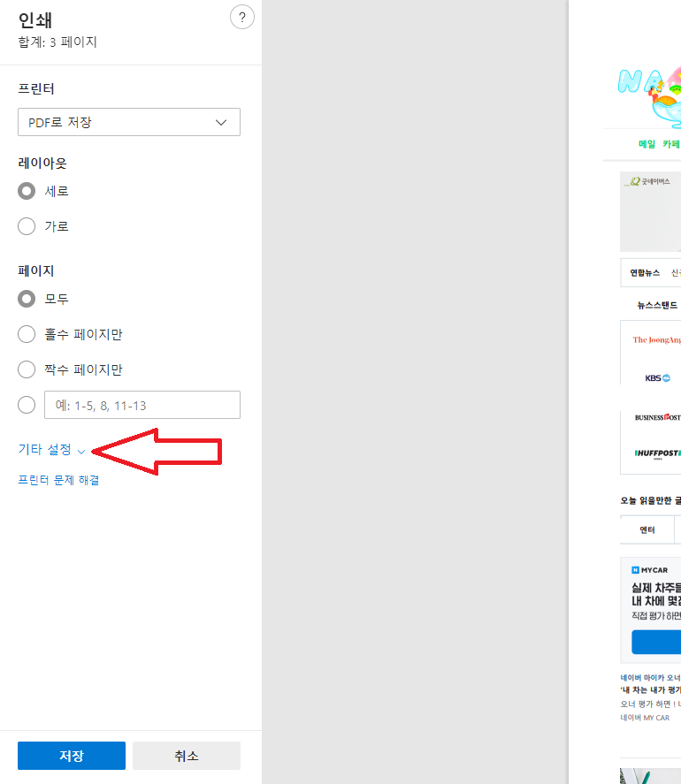Click The JoongAng logo in preview
This screenshot has height=784, width=681.
656,340
